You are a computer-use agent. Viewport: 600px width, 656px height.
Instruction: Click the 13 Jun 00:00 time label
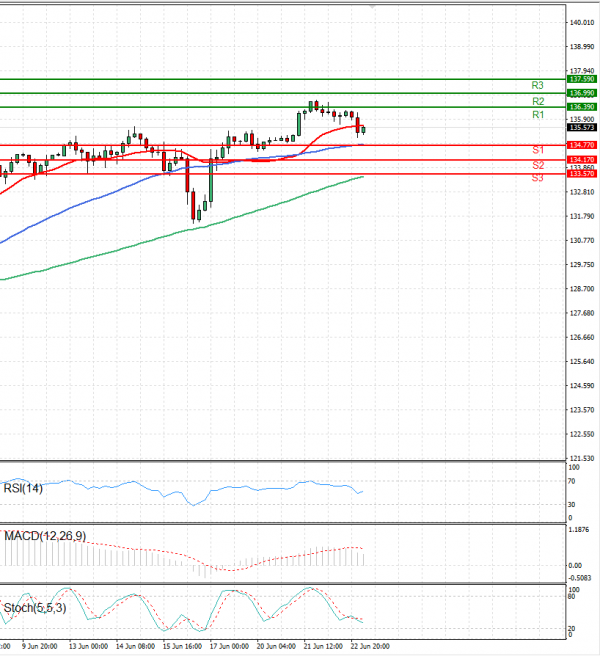point(88,646)
